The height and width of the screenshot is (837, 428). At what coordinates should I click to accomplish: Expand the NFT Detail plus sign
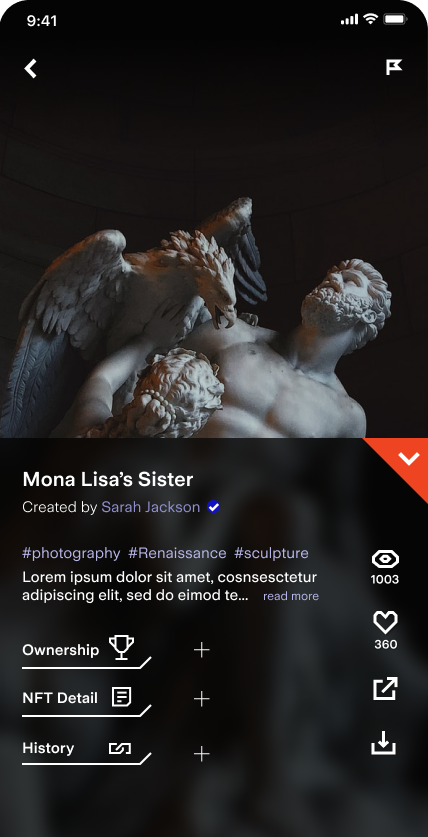coord(201,698)
